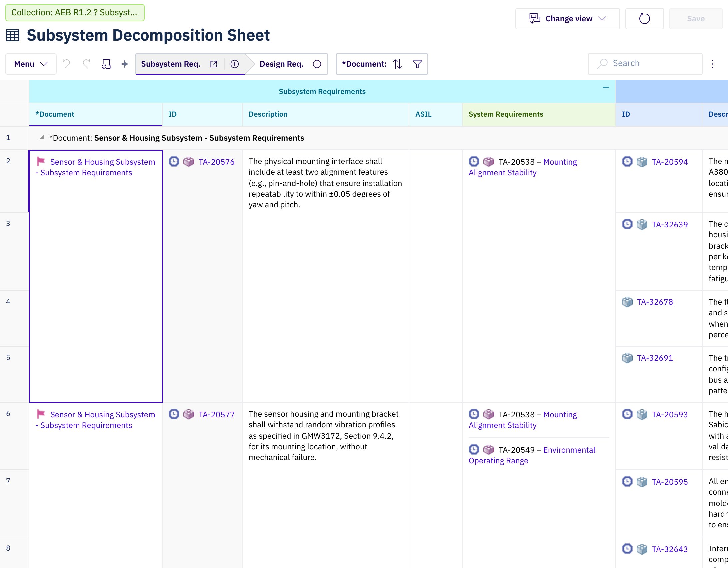Collapse the Subsystem Requirements column group
Viewport: 728px width, 568px height.
(606, 88)
